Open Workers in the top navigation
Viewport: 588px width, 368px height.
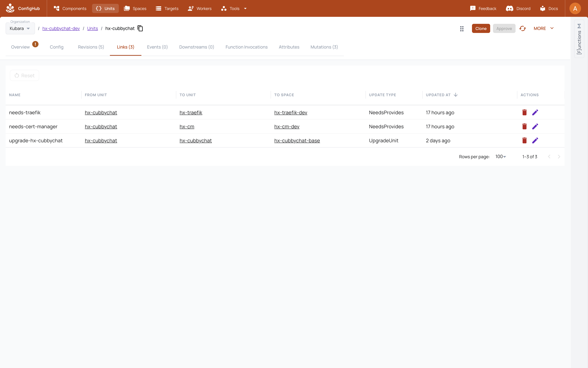coord(200,9)
